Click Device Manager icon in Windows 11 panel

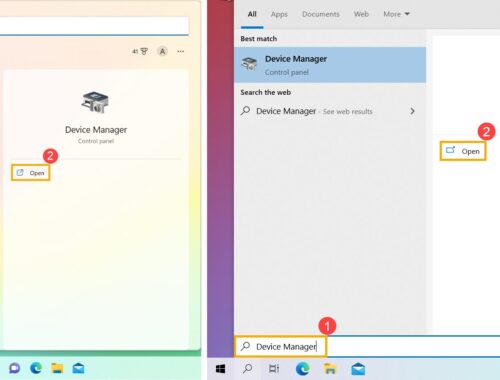click(95, 102)
